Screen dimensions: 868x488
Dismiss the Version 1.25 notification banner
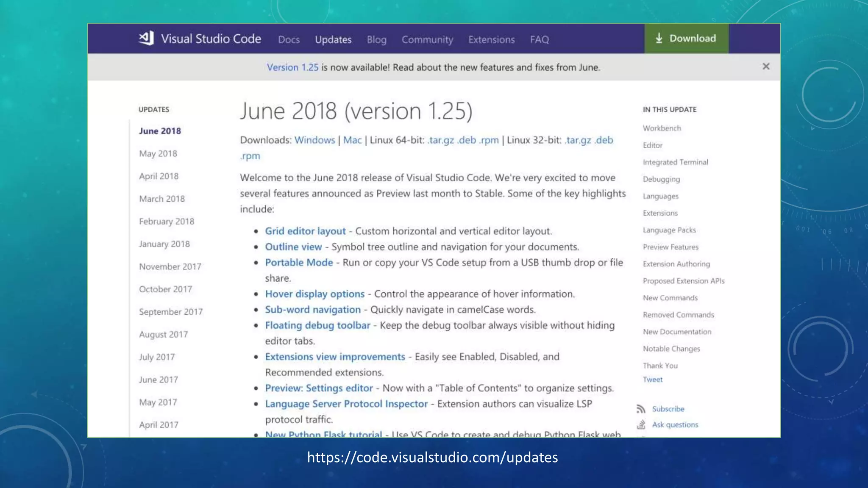[766, 67]
